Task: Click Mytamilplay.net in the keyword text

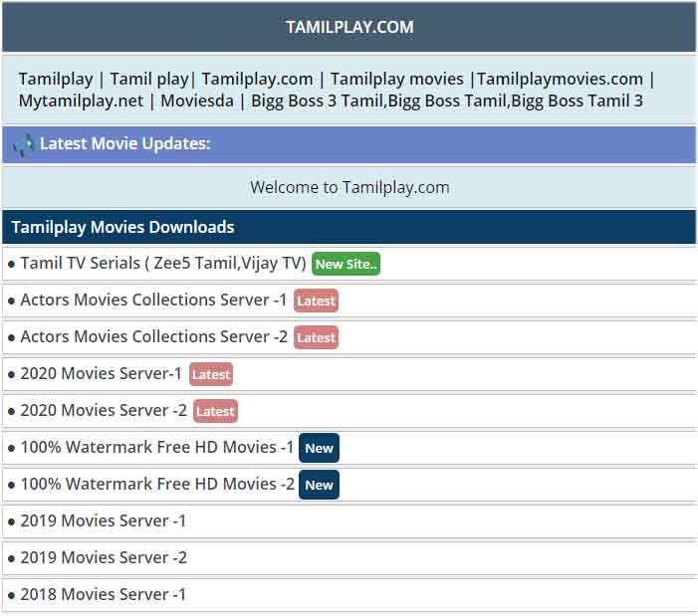Action: pos(81,101)
